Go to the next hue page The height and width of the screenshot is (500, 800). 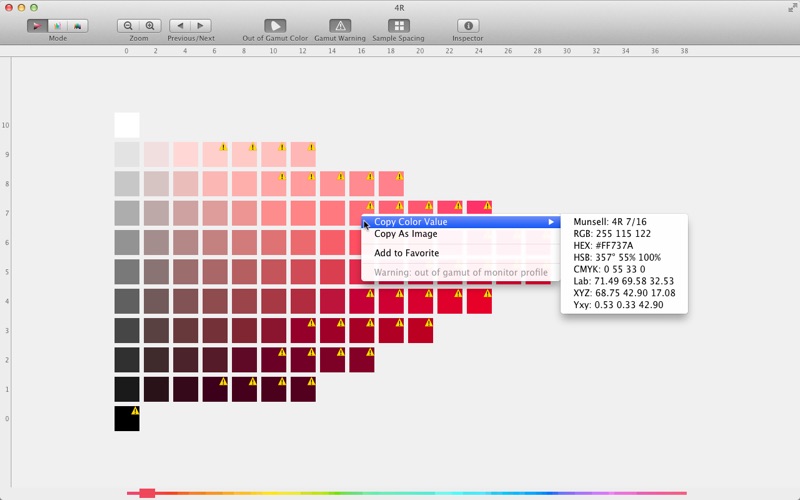click(201, 26)
